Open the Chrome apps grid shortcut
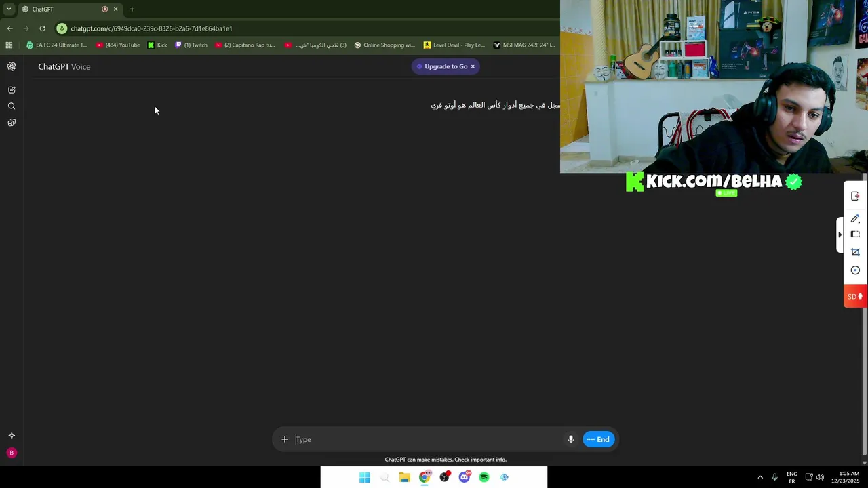The height and width of the screenshot is (488, 868). tap(9, 45)
